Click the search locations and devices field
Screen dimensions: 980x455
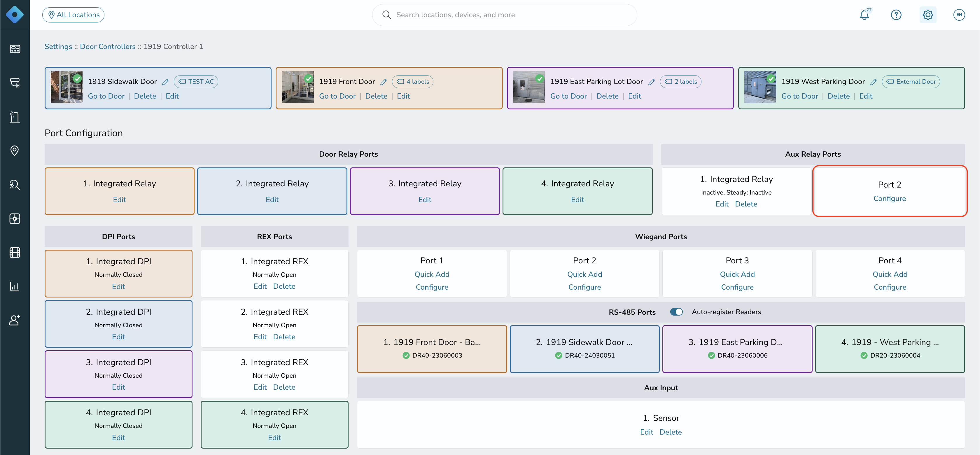pyautogui.click(x=504, y=15)
